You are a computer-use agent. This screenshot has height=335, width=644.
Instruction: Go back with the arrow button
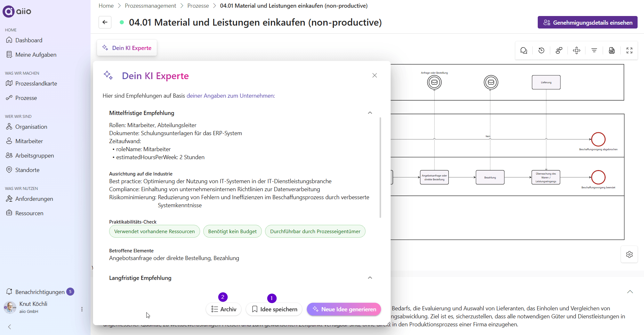coord(105,22)
